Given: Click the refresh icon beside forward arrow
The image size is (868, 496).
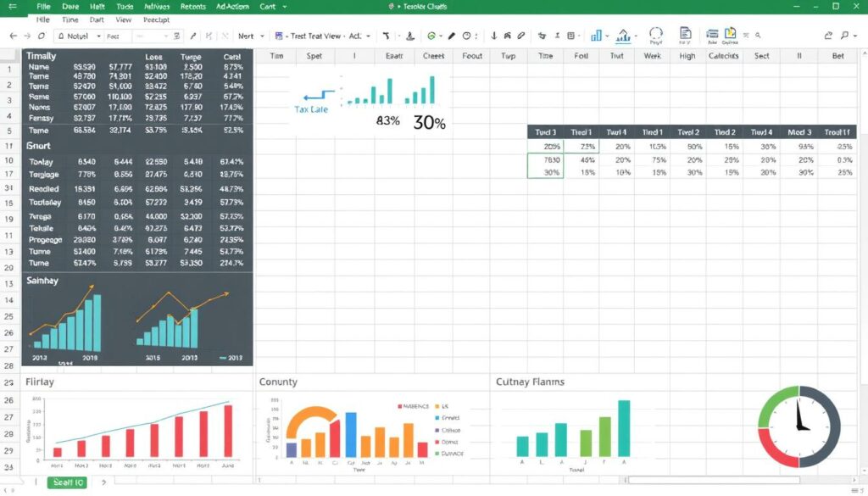Looking at the screenshot, I should point(42,36).
